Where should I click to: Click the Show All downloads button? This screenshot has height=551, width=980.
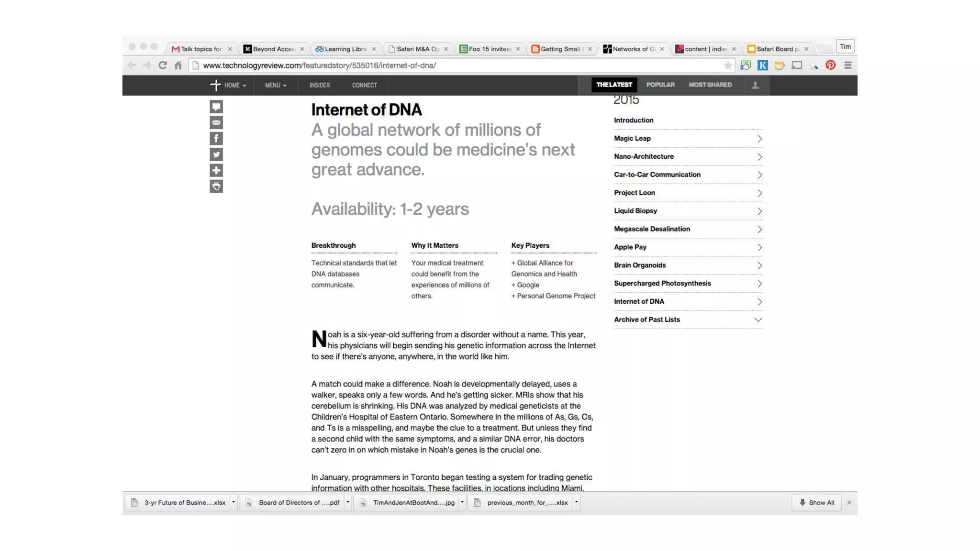coord(816,503)
